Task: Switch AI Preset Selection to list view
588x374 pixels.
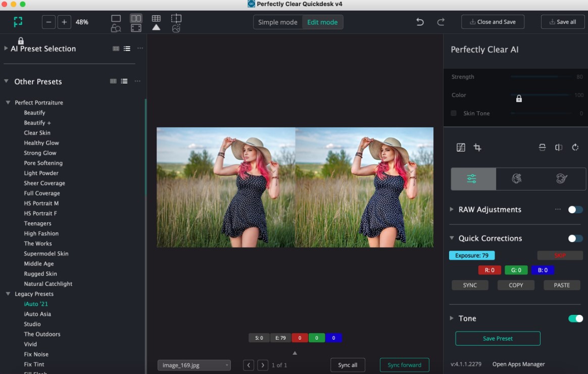Action: point(127,49)
